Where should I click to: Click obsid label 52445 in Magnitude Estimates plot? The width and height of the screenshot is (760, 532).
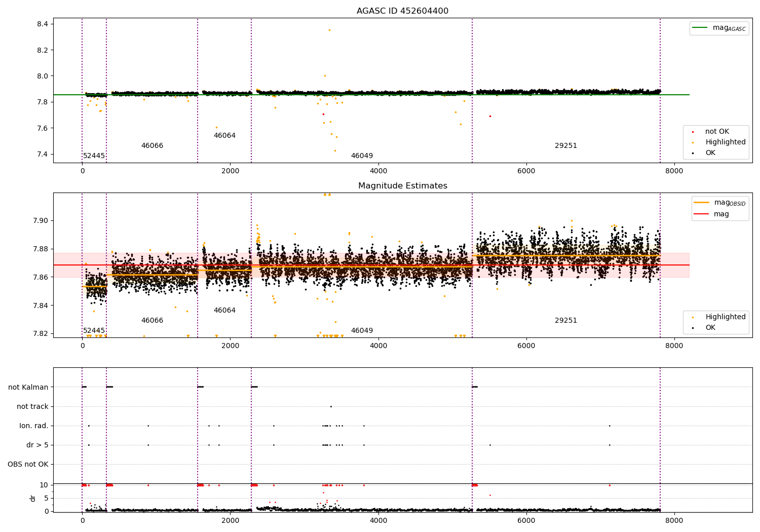click(94, 331)
